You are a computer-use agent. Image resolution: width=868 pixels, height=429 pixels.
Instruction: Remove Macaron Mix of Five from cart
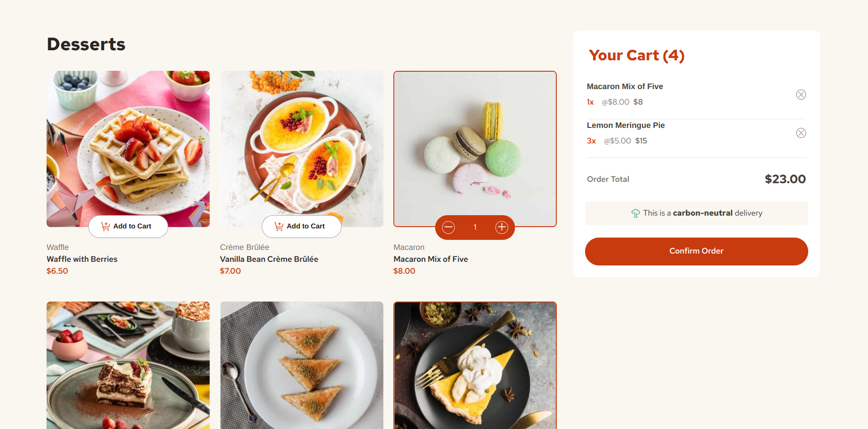coord(801,95)
